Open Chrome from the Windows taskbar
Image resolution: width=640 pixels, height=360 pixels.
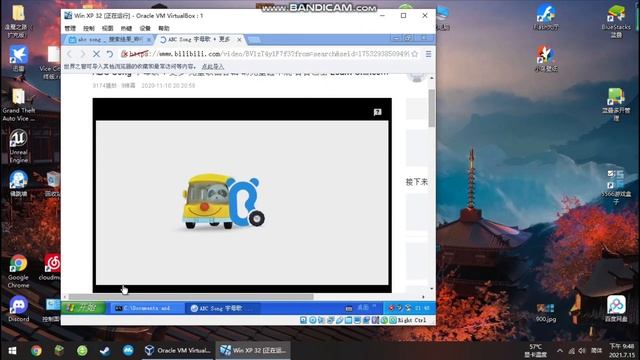click(x=36, y=351)
